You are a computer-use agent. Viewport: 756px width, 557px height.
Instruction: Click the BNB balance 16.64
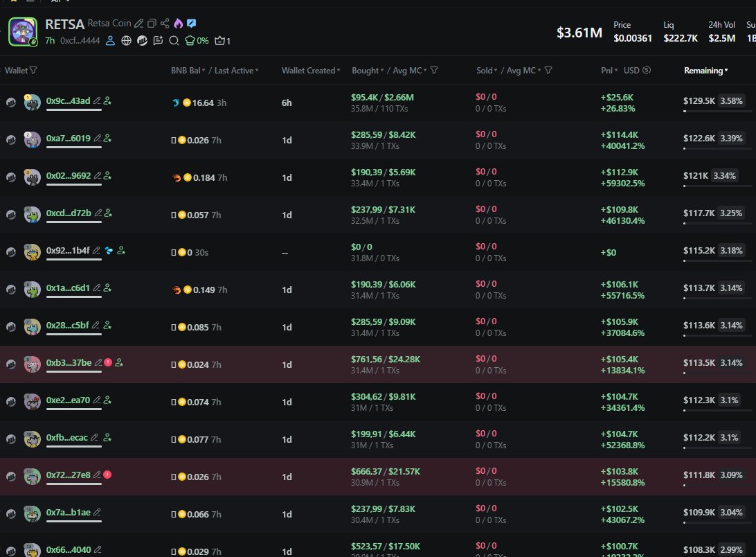click(202, 103)
